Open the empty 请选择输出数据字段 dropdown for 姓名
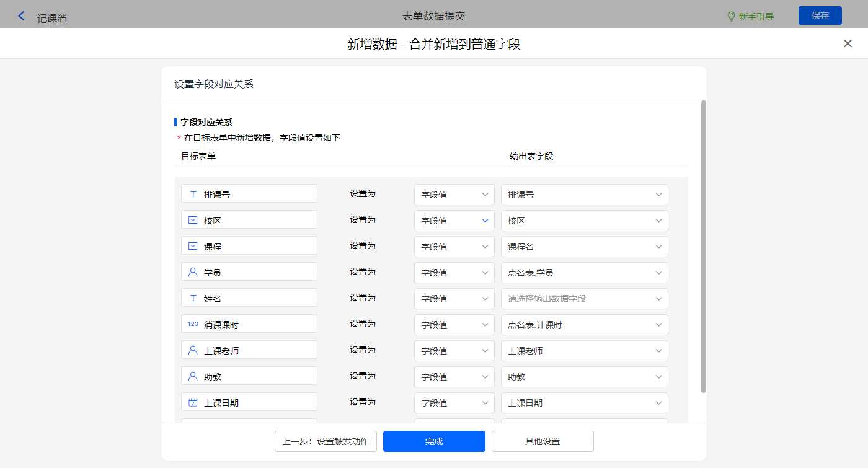The height and width of the screenshot is (468, 868). (x=584, y=299)
